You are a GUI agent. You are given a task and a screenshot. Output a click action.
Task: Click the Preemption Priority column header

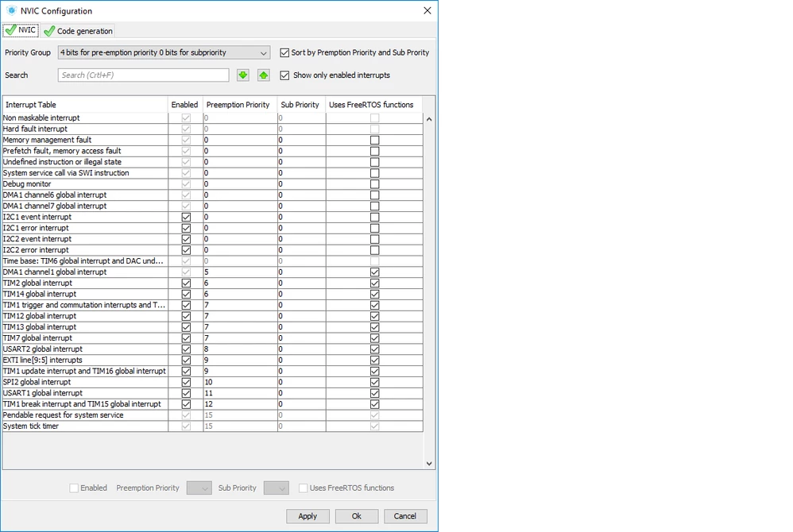[240, 105]
